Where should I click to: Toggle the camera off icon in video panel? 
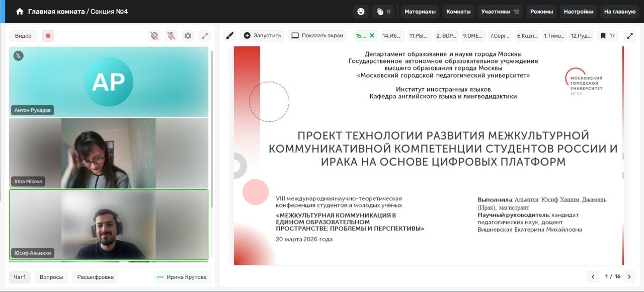154,36
